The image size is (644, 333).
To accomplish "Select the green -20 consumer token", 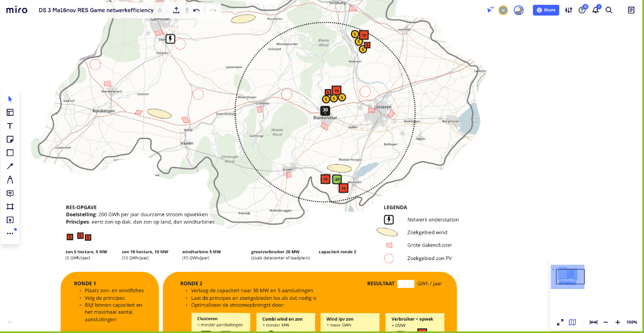I will click(337, 179).
